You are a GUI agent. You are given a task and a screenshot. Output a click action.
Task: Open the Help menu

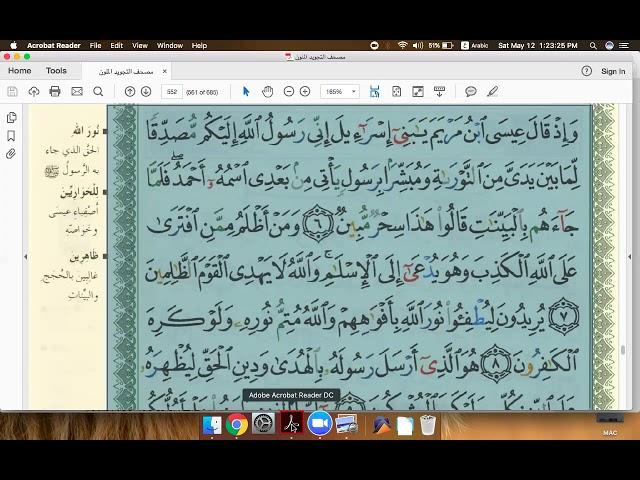199,45
